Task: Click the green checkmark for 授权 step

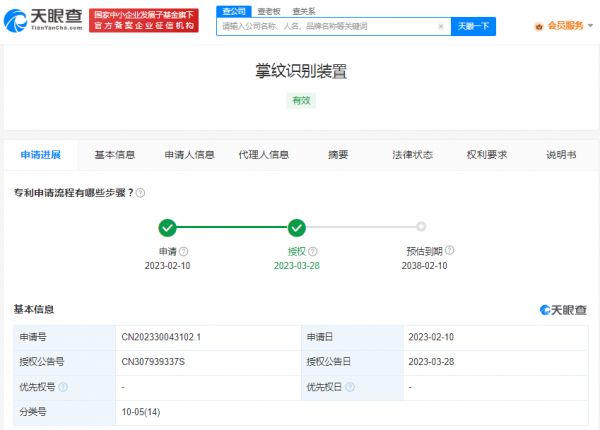Action: (x=297, y=227)
